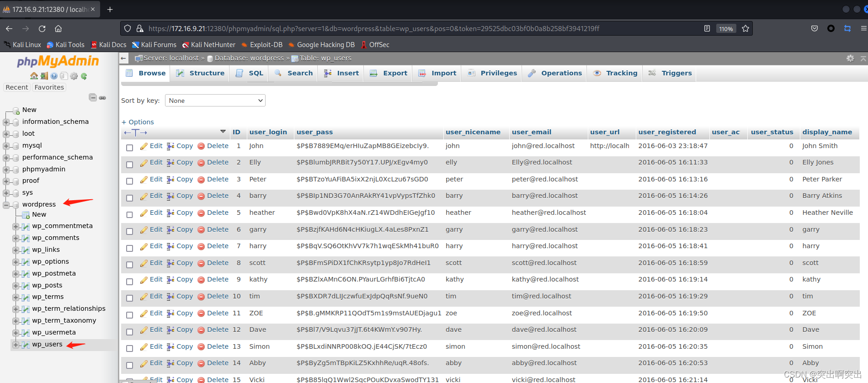868x383 pixels.
Task: Go to phpMyAdmin home via house icon
Action: click(34, 76)
